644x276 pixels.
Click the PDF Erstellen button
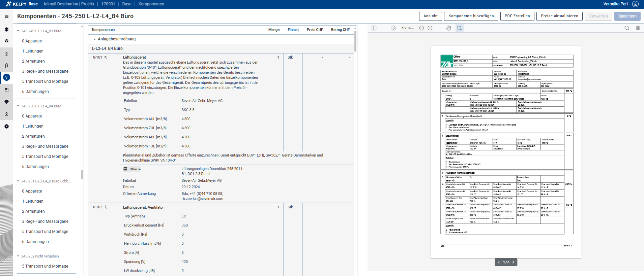pos(517,16)
